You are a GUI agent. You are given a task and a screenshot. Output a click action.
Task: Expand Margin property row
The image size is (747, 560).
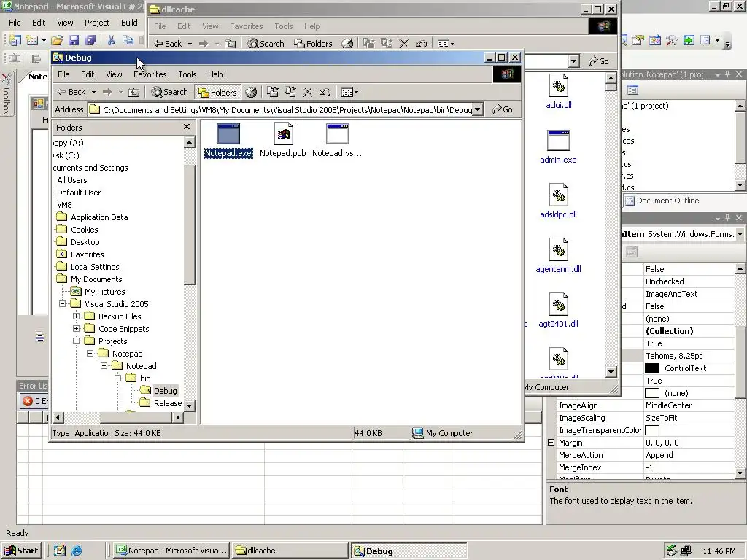[x=551, y=443]
